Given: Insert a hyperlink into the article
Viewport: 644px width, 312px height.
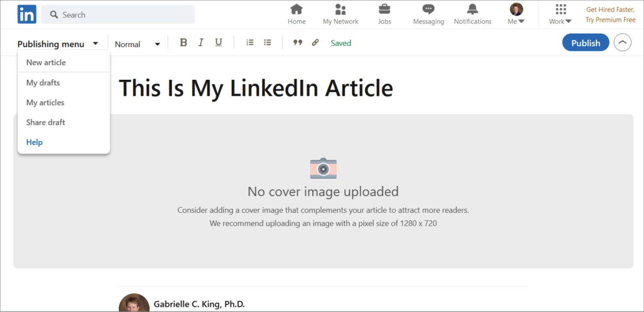Looking at the screenshot, I should click(x=315, y=42).
